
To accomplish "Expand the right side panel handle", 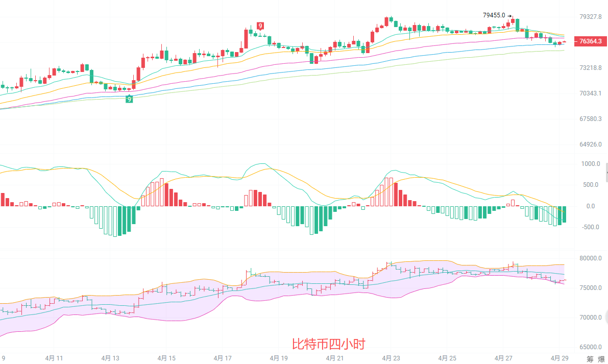I will pos(606,173).
